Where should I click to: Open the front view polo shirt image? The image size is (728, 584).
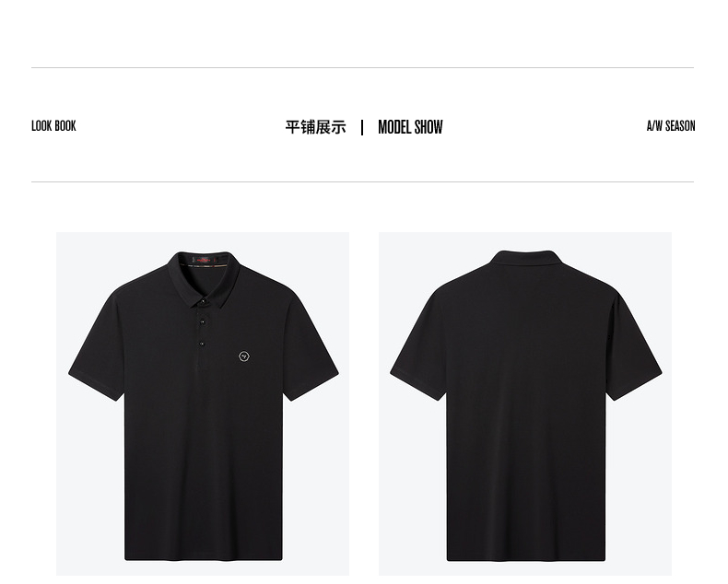click(x=203, y=403)
